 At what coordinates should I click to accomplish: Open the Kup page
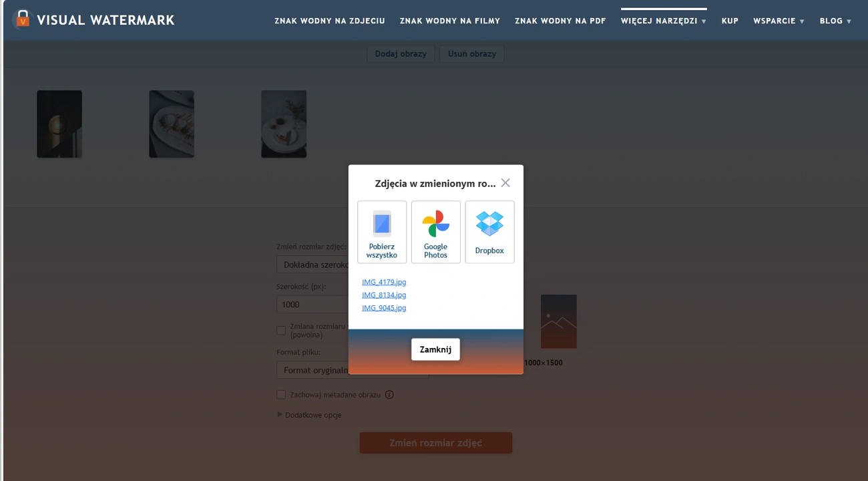click(x=730, y=21)
